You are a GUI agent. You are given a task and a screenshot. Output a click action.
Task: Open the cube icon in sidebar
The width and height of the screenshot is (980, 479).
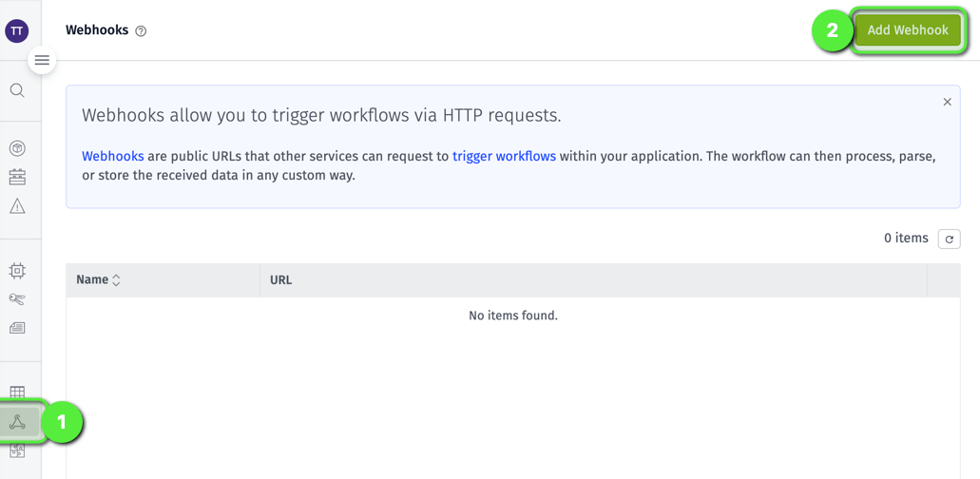click(17, 148)
